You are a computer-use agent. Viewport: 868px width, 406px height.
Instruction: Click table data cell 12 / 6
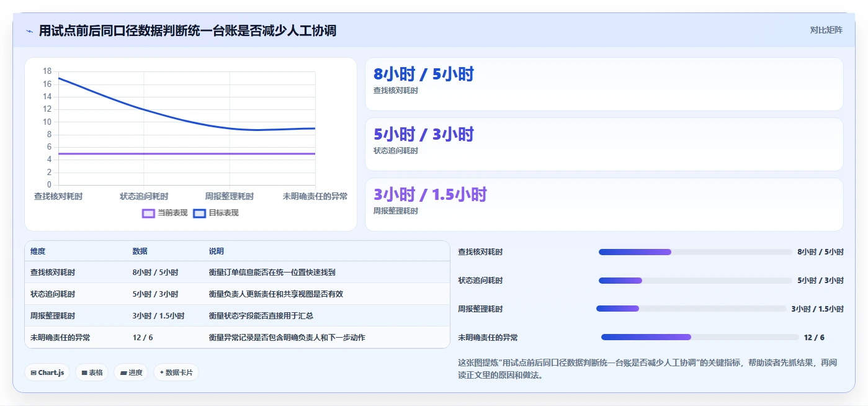(143, 338)
